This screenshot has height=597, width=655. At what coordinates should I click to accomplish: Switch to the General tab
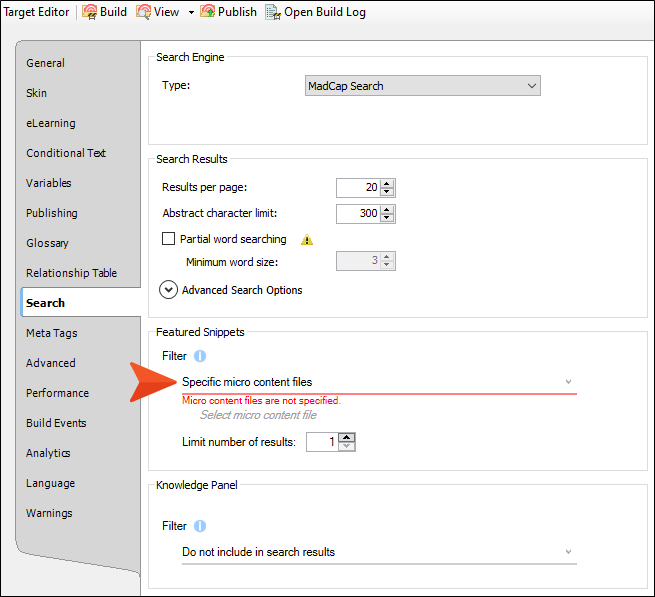[x=46, y=63]
